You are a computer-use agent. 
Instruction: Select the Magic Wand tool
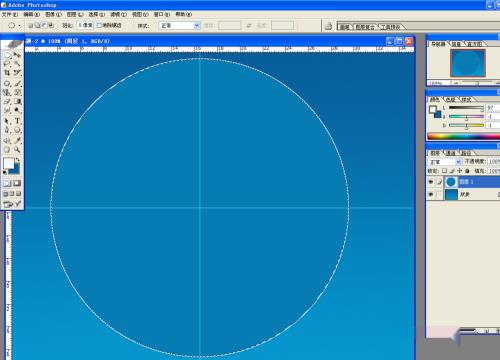[x=17, y=64]
